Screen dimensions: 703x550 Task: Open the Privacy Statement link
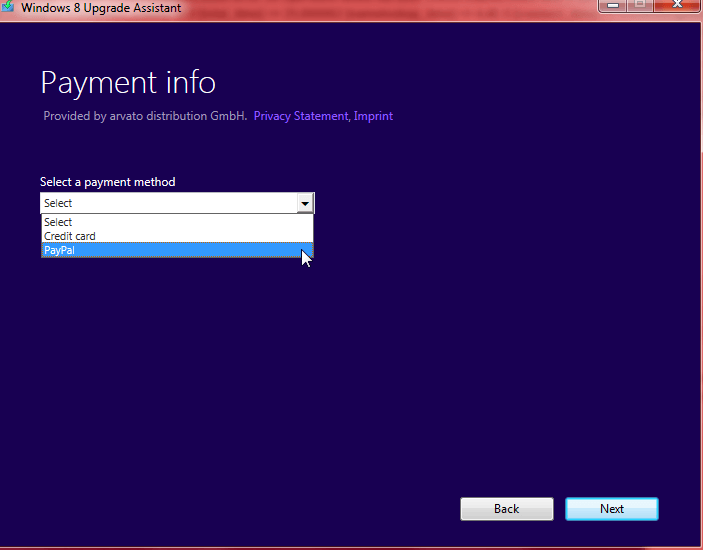(301, 116)
